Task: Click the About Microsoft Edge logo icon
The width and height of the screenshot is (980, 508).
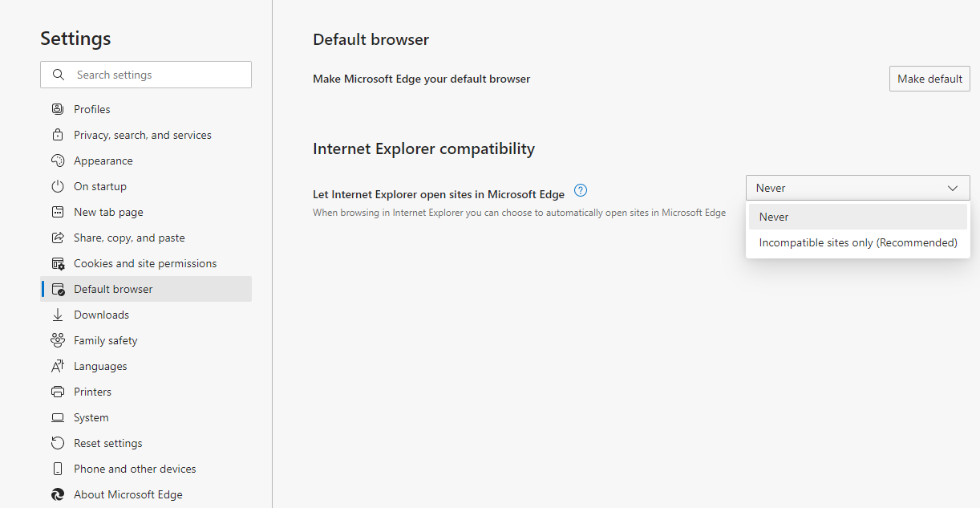Action: point(58,494)
